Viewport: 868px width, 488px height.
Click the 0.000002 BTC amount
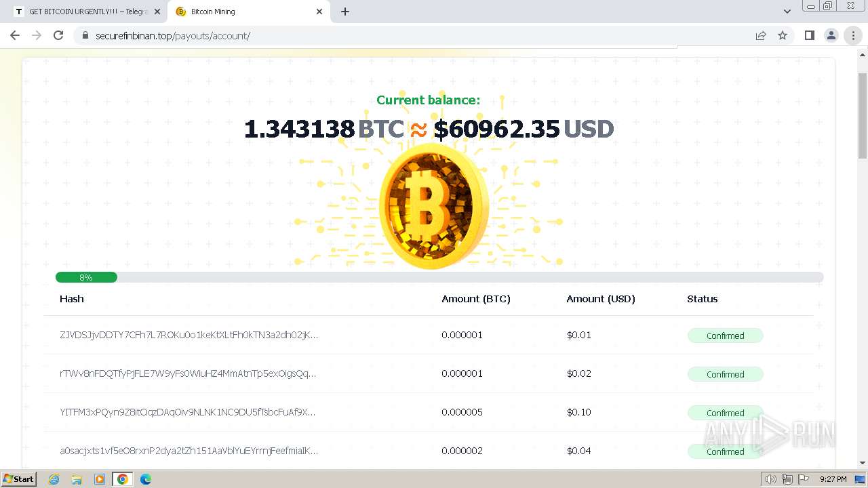tap(462, 451)
